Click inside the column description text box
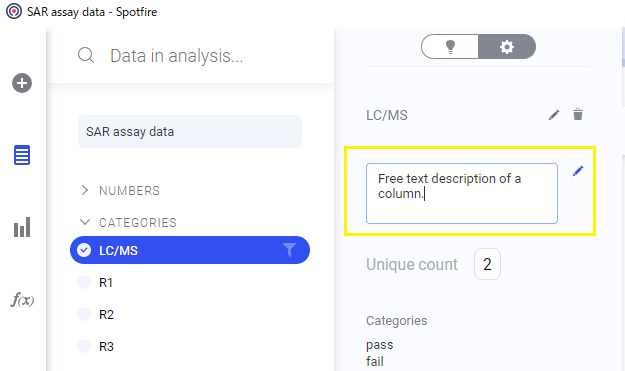 point(462,193)
